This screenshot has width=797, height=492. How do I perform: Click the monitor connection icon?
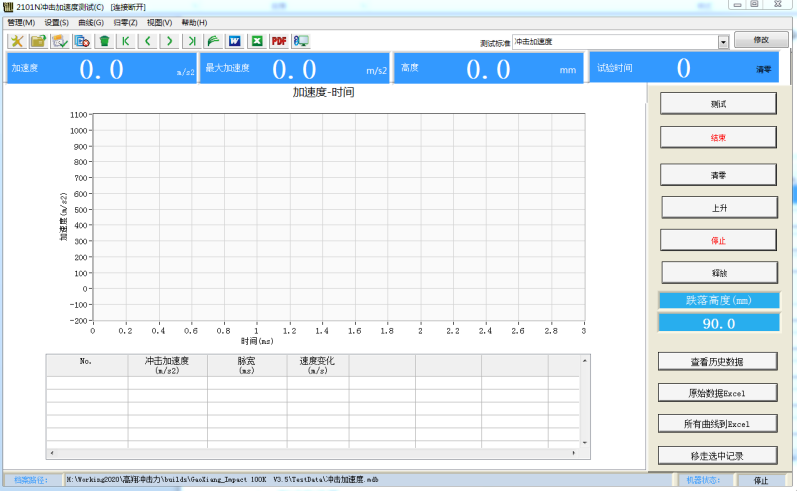pyautogui.click(x=301, y=41)
